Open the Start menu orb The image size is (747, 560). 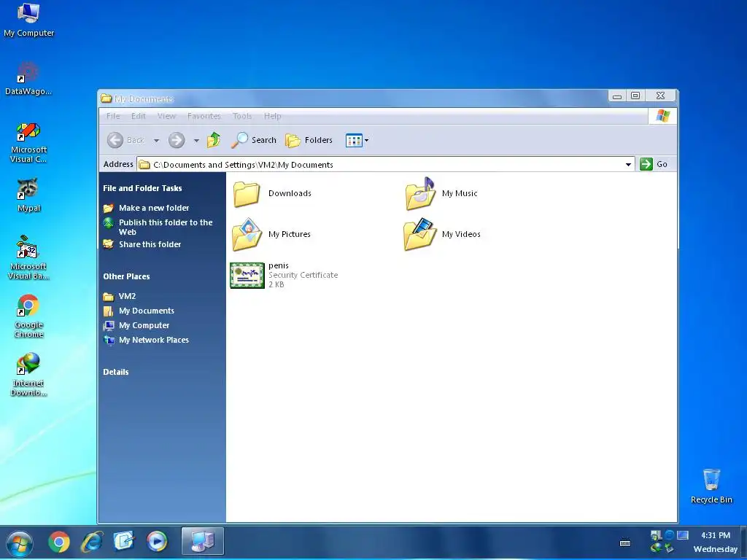[20, 543]
